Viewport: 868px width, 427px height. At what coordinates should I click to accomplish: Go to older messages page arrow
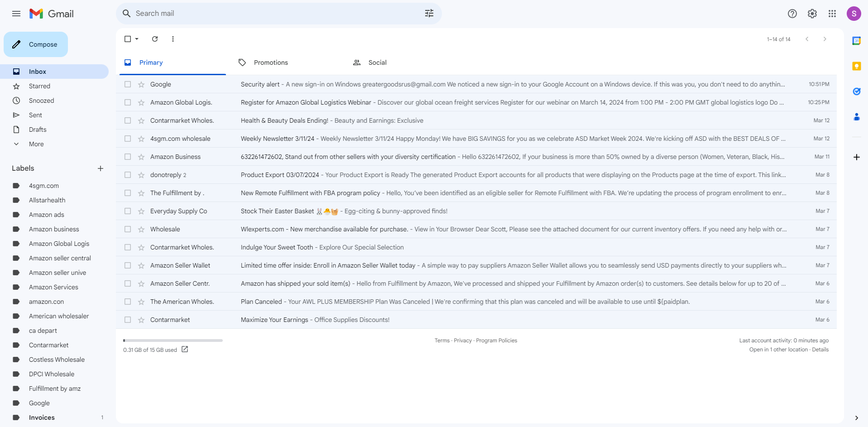coord(825,39)
